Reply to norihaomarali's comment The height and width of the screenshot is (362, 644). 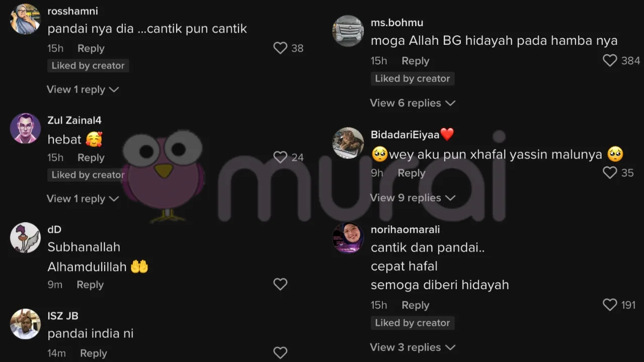pos(415,305)
